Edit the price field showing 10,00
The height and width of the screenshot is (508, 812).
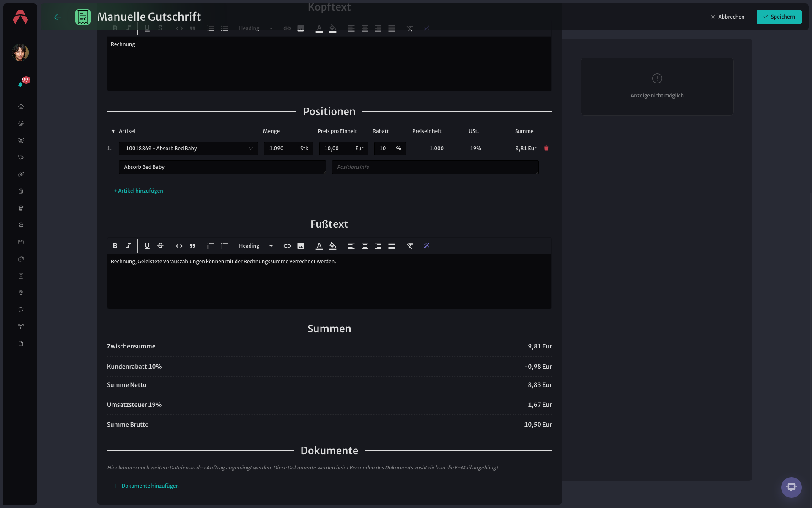click(x=344, y=149)
